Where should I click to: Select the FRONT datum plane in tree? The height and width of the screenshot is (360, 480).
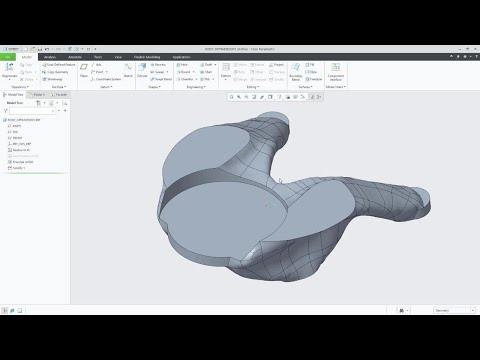pyautogui.click(x=15, y=138)
